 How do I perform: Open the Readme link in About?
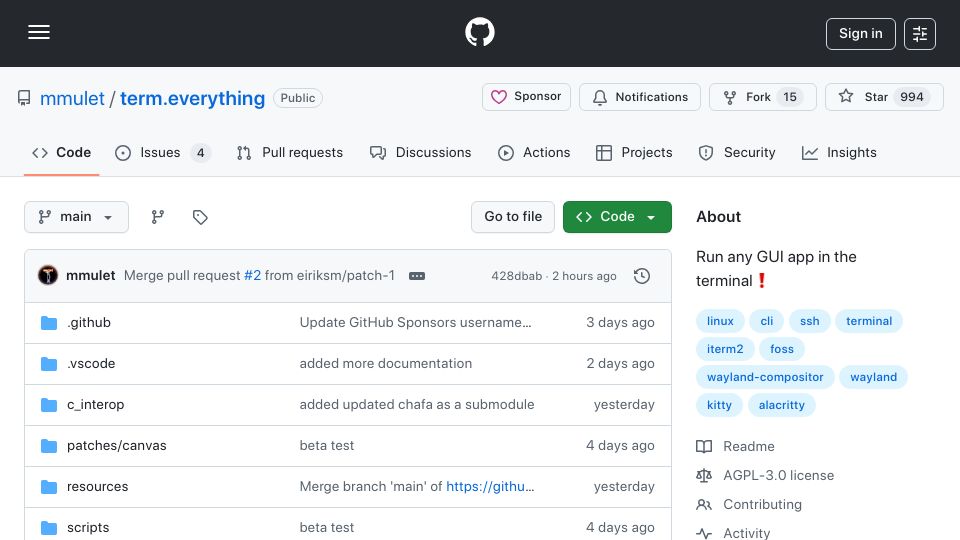[x=735, y=446]
